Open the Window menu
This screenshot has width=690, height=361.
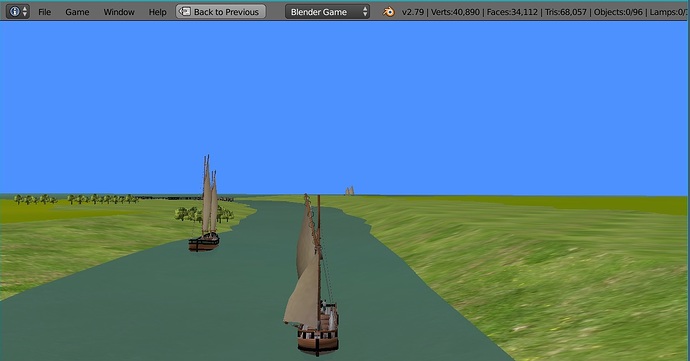point(119,12)
